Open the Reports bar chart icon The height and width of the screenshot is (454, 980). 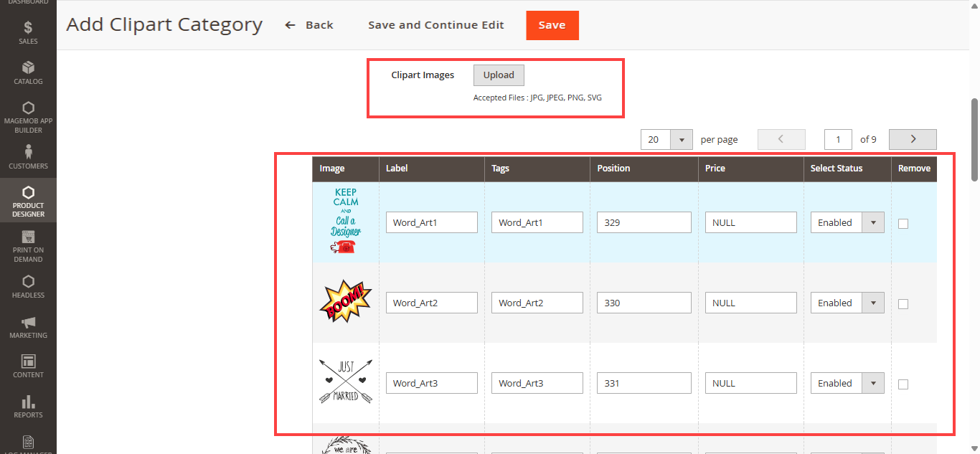point(28,402)
